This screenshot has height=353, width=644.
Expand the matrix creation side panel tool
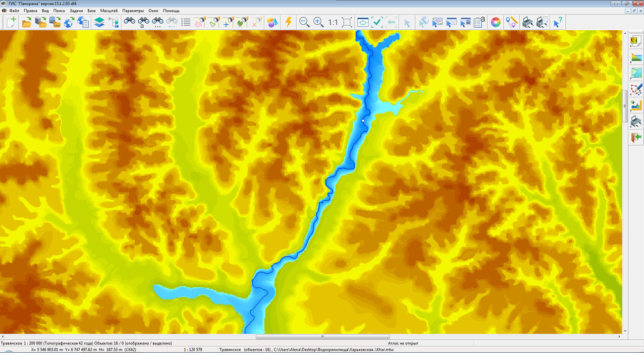636,41
